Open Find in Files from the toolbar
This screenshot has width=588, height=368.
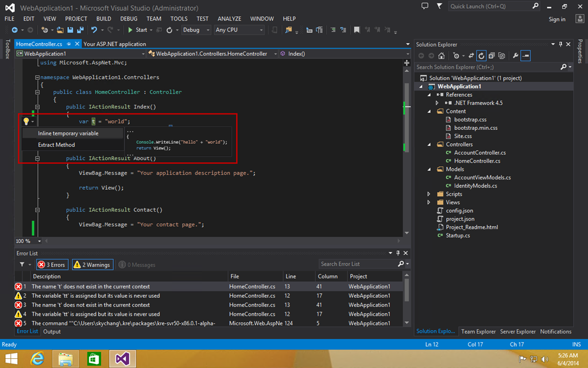288,30
